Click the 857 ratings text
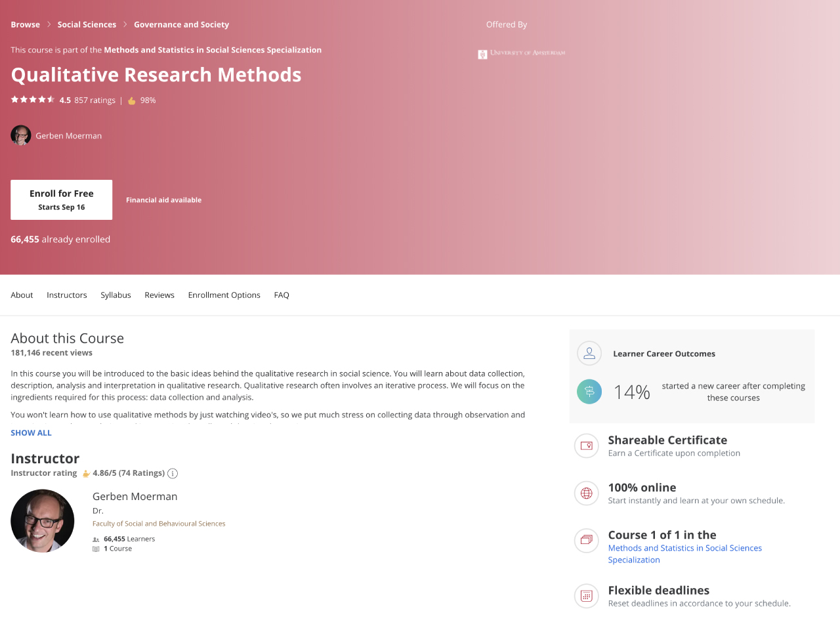This screenshot has height=630, width=840. click(94, 100)
